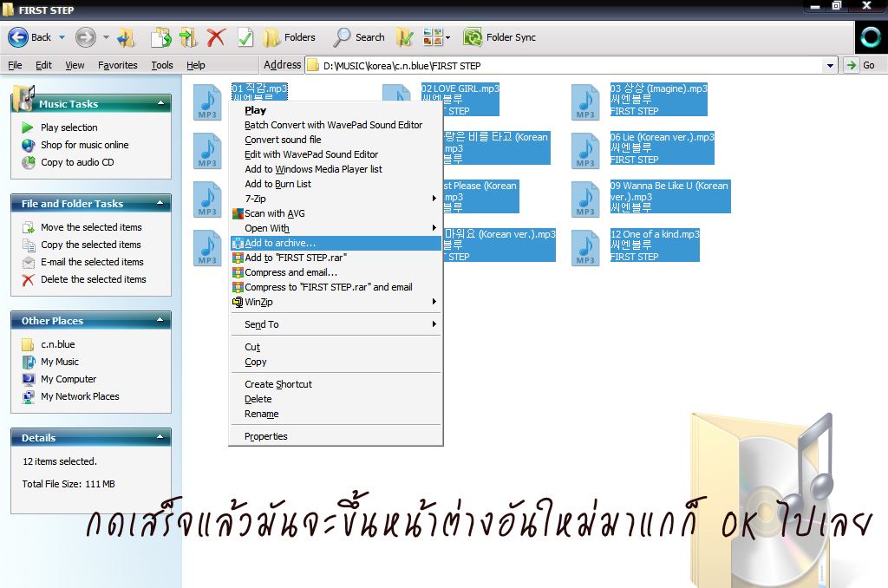Click Play selection link
Viewport: 888px width, 588px height.
pos(69,127)
